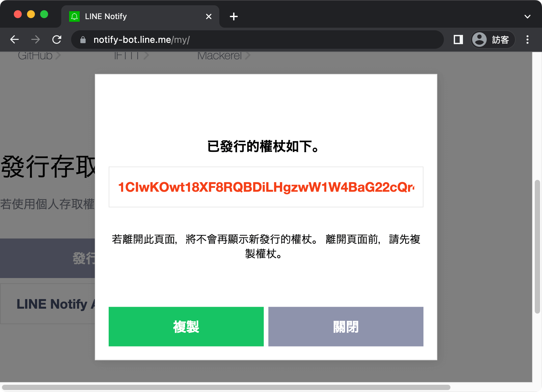Click the browser back navigation arrow
Viewport: 542px width, 392px height.
coord(14,40)
